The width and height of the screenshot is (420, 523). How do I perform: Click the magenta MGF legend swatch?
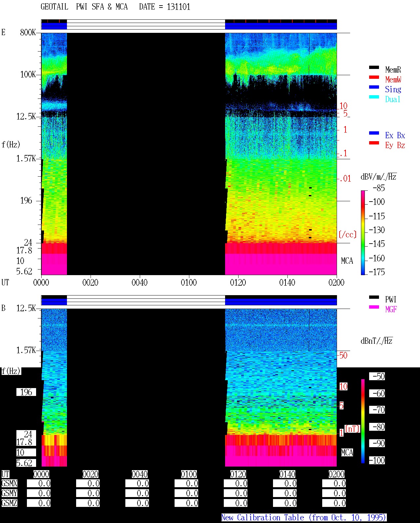click(x=374, y=307)
